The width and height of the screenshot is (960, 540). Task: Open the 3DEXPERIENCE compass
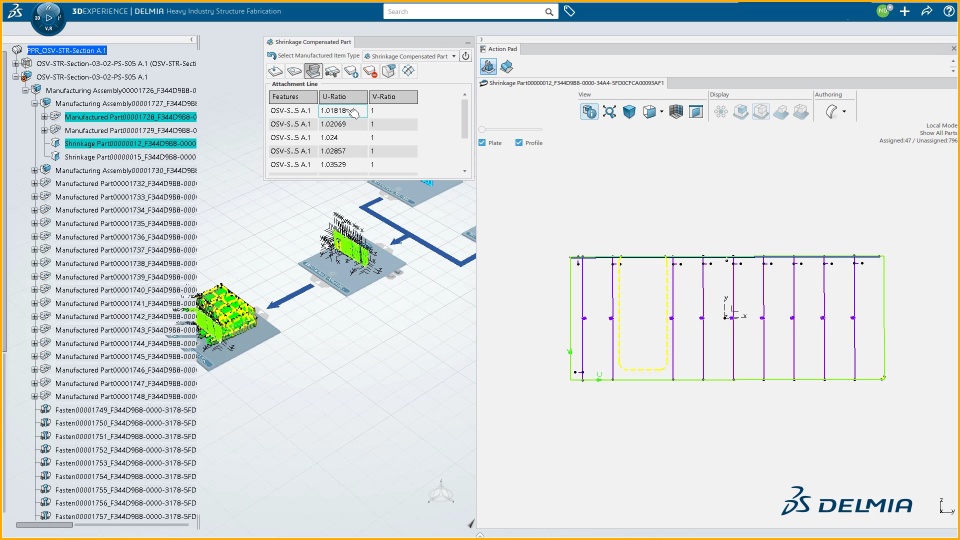pos(48,18)
